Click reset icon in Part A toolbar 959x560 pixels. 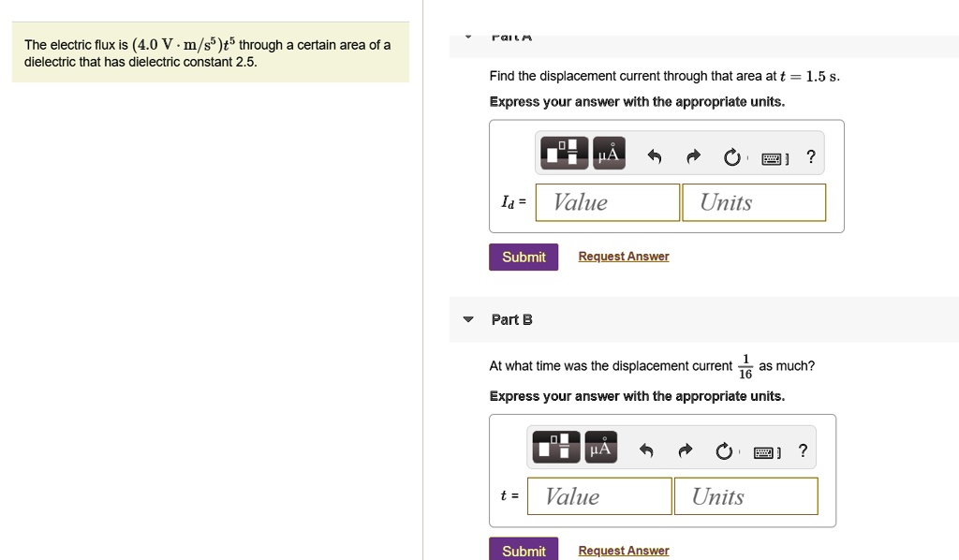click(731, 157)
